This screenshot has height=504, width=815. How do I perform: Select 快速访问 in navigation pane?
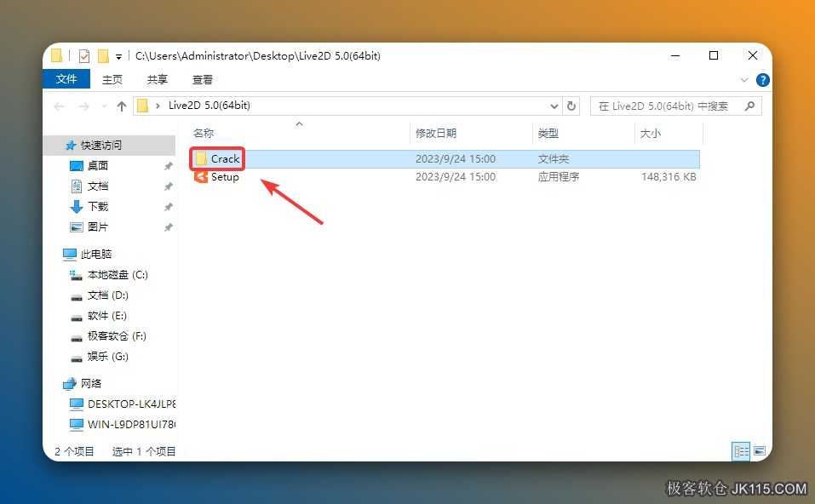pos(100,145)
